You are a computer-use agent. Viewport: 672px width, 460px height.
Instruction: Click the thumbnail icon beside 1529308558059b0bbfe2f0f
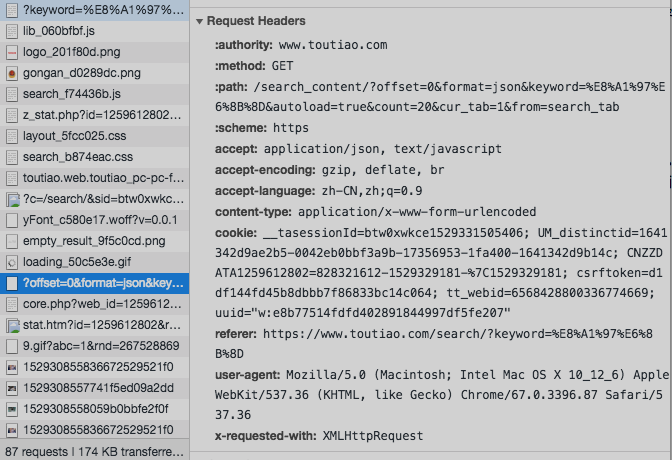tap(12, 409)
